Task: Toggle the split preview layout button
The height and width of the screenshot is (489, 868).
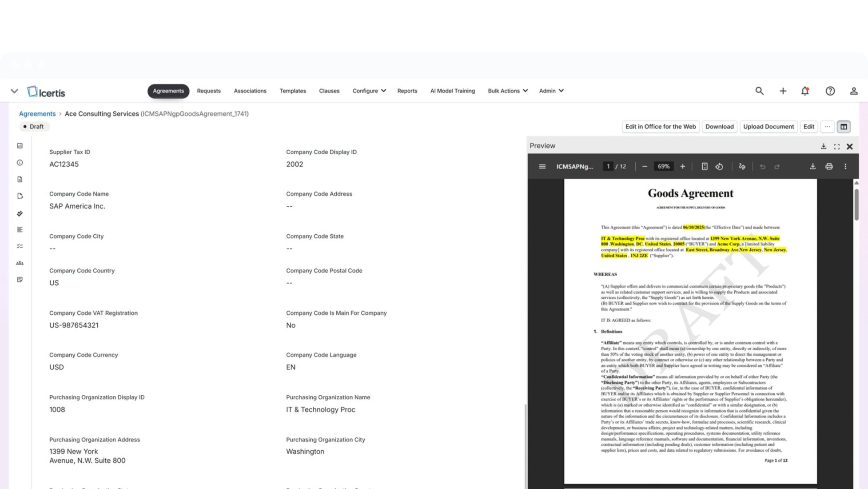Action: coord(844,127)
